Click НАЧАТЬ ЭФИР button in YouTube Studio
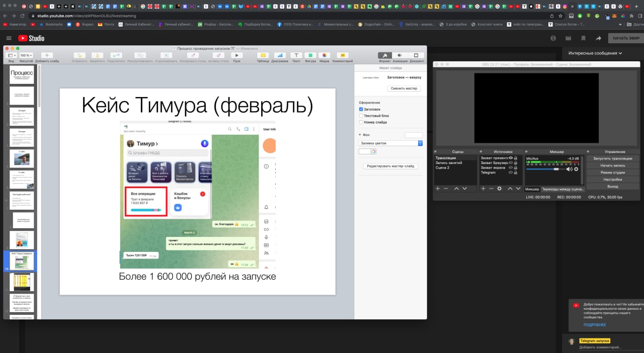This screenshot has width=644, height=353. click(x=626, y=38)
